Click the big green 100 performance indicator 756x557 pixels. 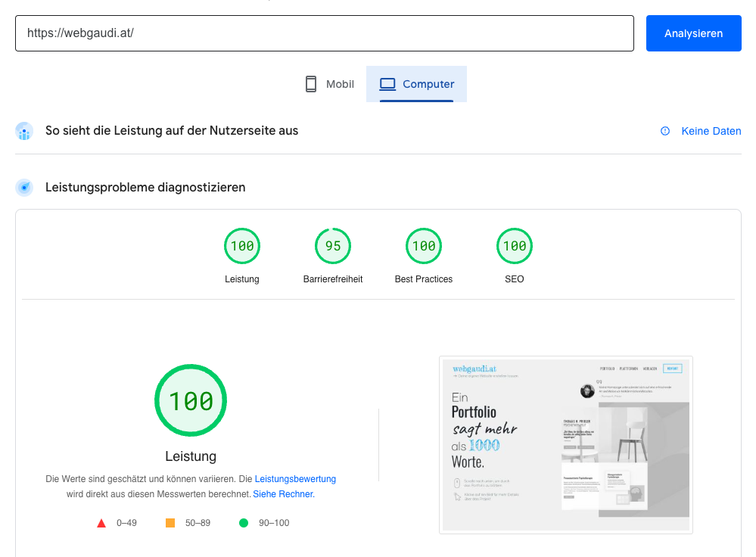click(x=190, y=400)
